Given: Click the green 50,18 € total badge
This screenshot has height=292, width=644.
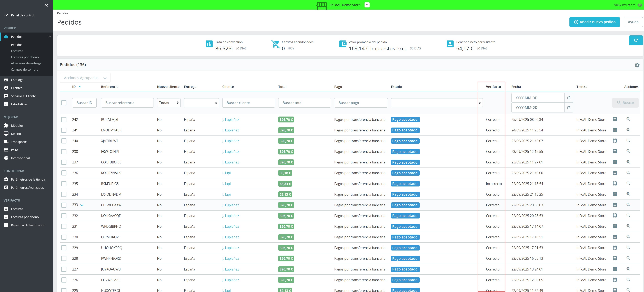Looking at the screenshot, I should [x=285, y=173].
